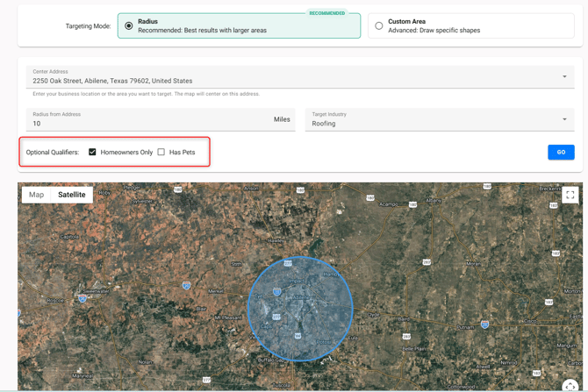Click the Recommended badge on Radius card
Viewport: 588px width, 392px height.
pyautogui.click(x=326, y=13)
